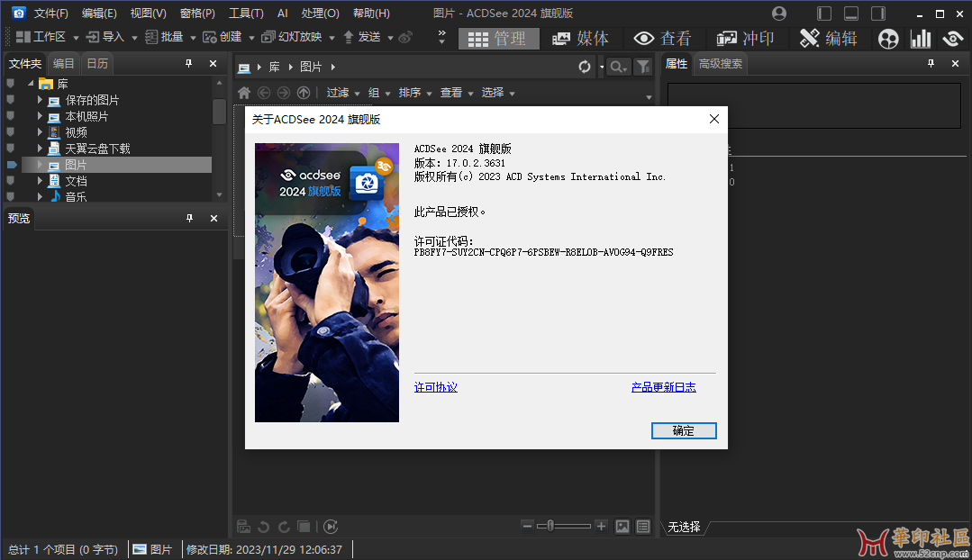Rotate right using bottom toolbar icon
972x560 pixels.
pos(284,527)
